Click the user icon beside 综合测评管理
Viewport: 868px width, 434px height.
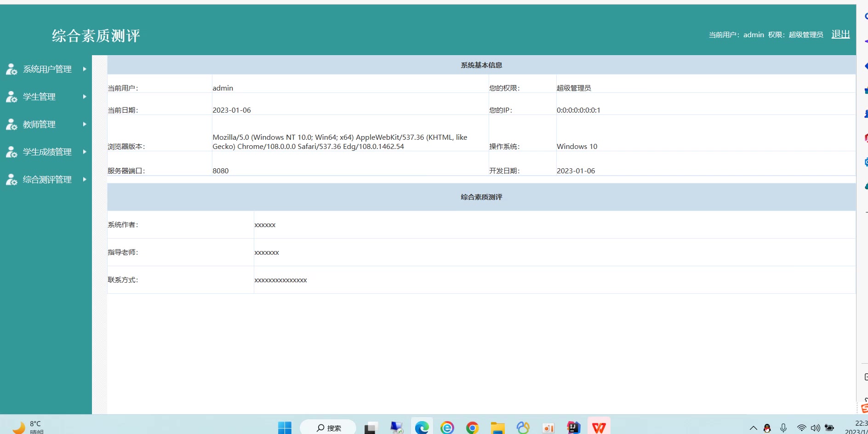(11, 179)
